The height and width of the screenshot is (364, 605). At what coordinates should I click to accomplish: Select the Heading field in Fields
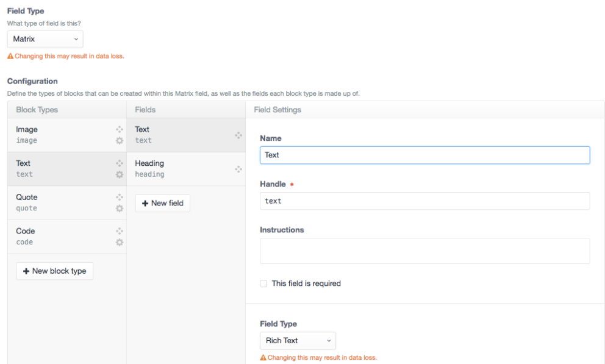tap(186, 169)
